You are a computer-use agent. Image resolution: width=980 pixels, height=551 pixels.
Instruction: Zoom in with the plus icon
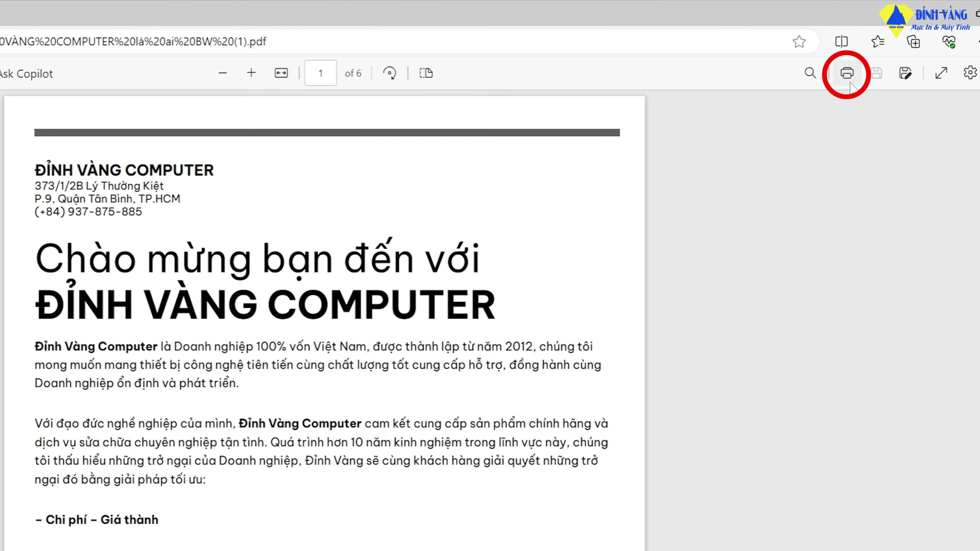pyautogui.click(x=251, y=73)
